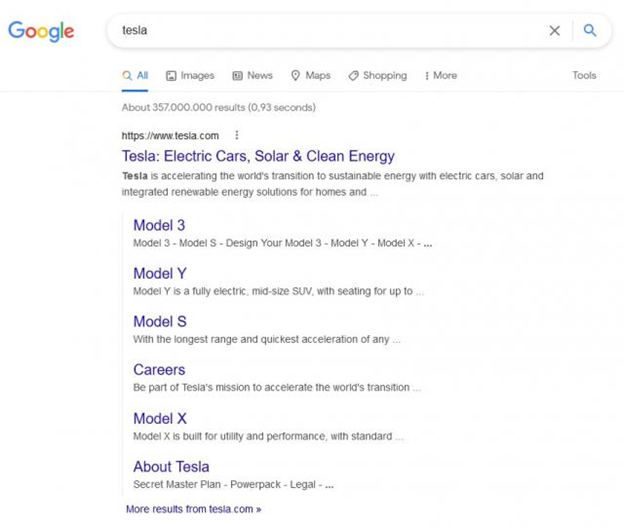Clear the search box with the X icon
This screenshot has height=528, width=624.
[x=554, y=31]
